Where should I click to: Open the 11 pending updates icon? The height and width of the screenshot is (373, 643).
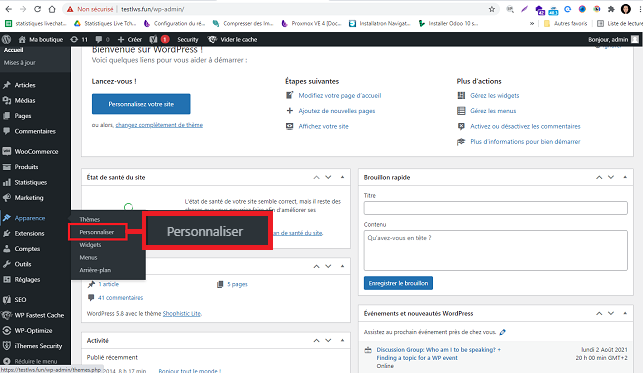(x=74, y=39)
